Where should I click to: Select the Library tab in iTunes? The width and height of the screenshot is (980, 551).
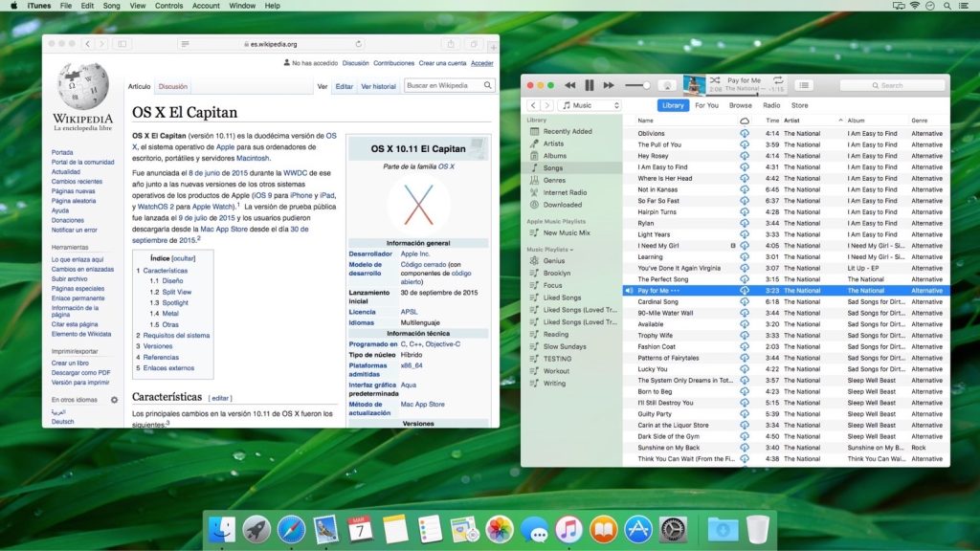673,105
